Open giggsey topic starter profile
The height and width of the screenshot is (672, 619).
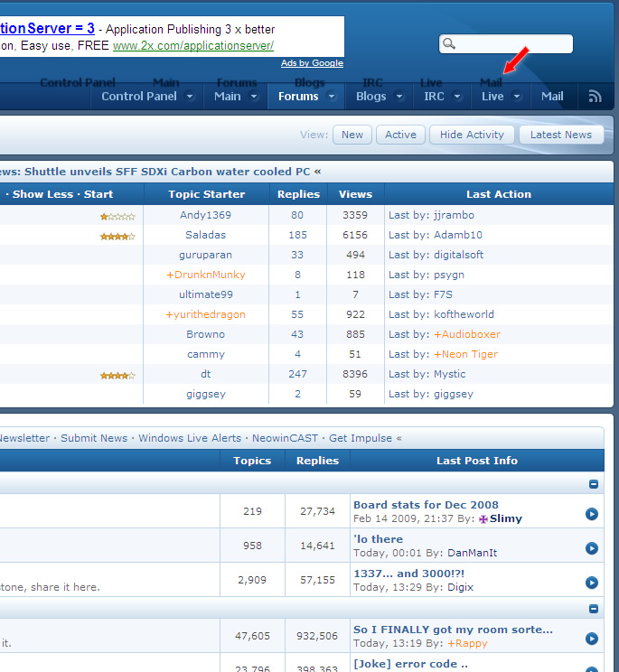tap(206, 395)
